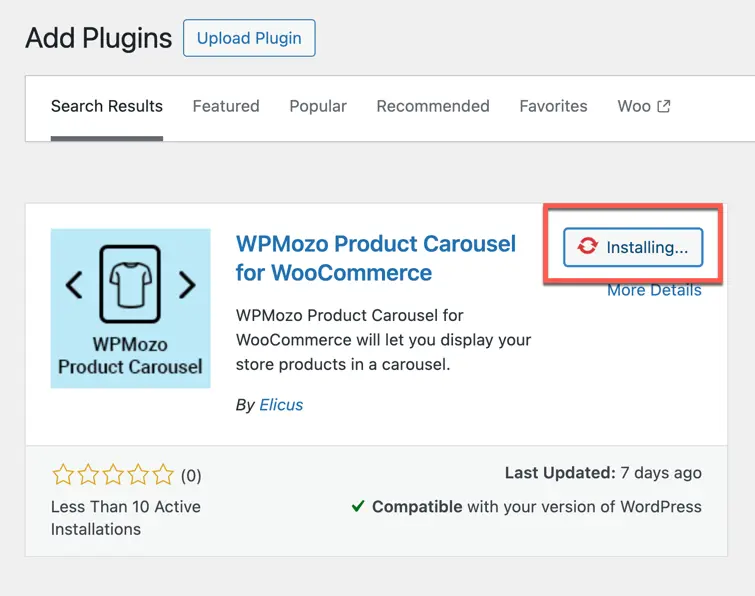Click the external link icon beside Woo
The height and width of the screenshot is (596, 755).
[x=663, y=106]
